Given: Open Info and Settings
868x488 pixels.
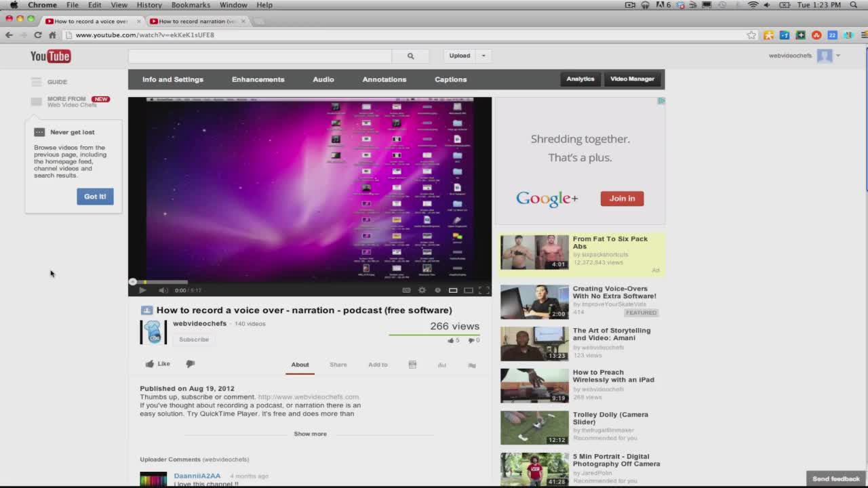Looking at the screenshot, I should click(x=173, y=79).
